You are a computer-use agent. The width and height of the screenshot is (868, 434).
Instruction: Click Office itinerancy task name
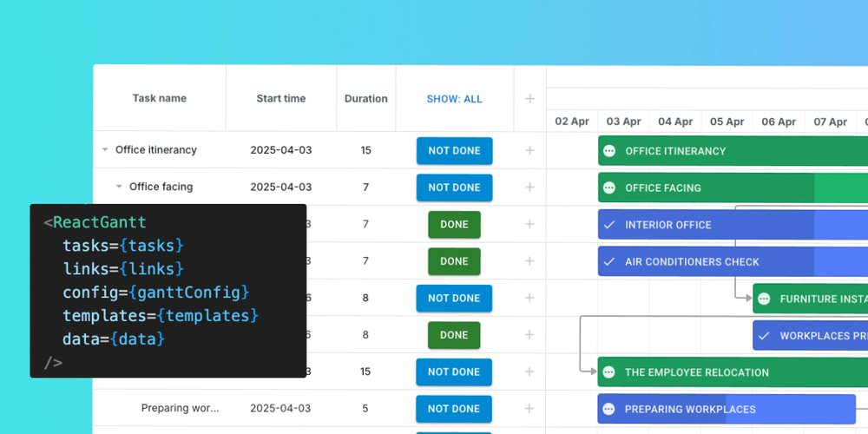point(156,149)
